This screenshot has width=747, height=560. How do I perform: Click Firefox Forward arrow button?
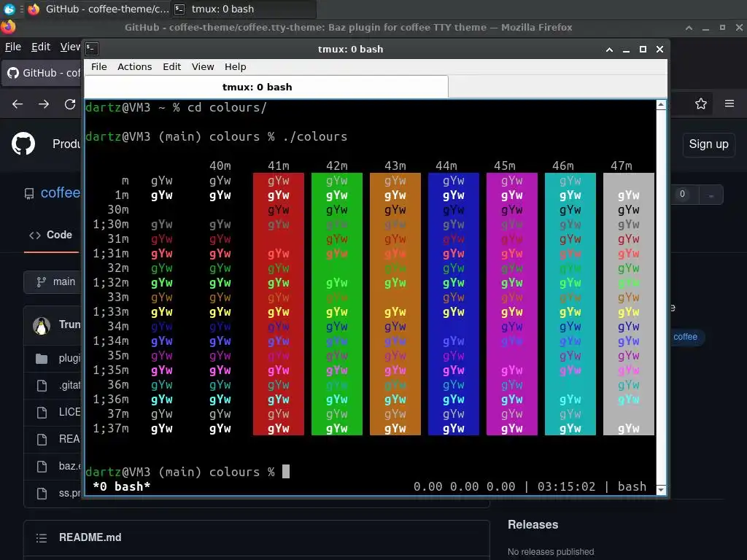point(44,104)
